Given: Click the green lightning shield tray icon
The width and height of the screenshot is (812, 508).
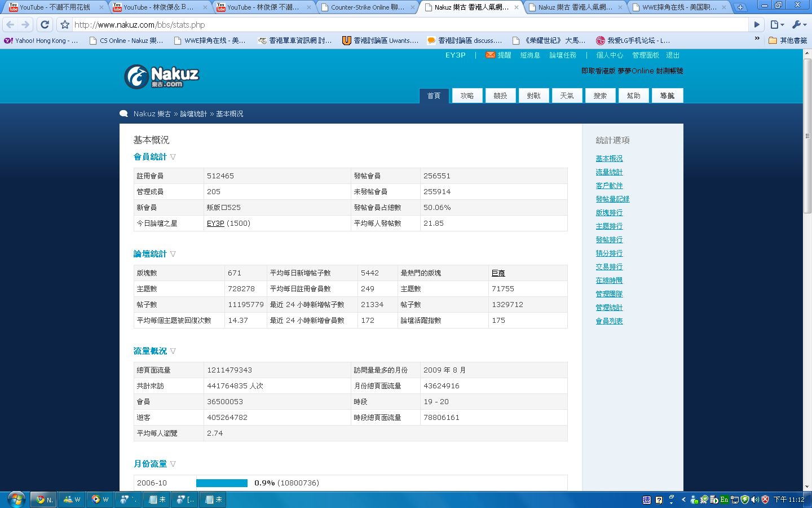Looking at the screenshot, I should (x=745, y=500).
